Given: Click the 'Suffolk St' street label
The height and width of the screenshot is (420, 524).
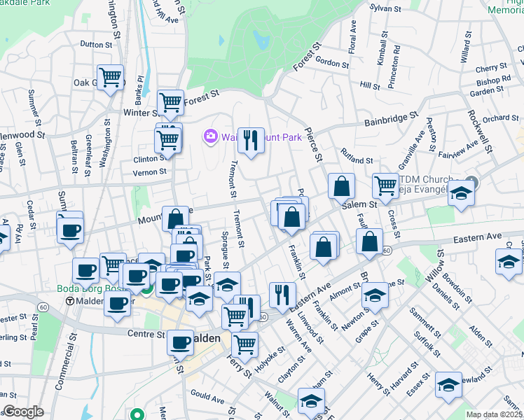Looking at the screenshot, I should (x=427, y=344).
